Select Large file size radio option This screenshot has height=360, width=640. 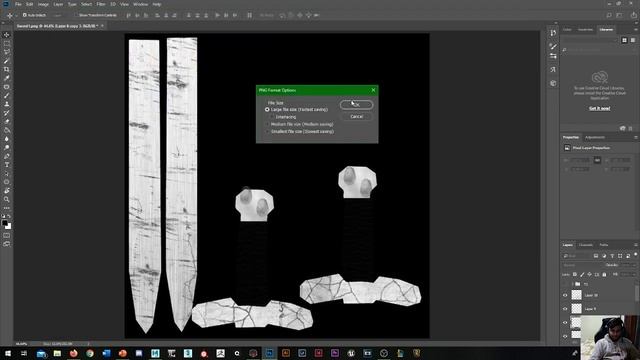(x=267, y=109)
